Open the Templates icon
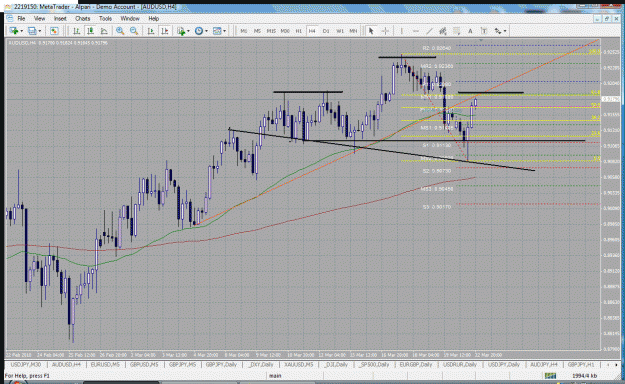The height and width of the screenshot is (384, 625). point(217,31)
